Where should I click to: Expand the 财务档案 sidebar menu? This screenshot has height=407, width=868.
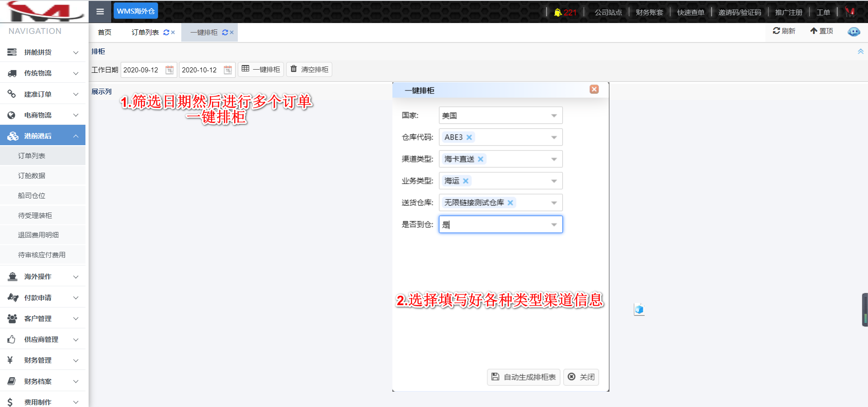coord(42,381)
